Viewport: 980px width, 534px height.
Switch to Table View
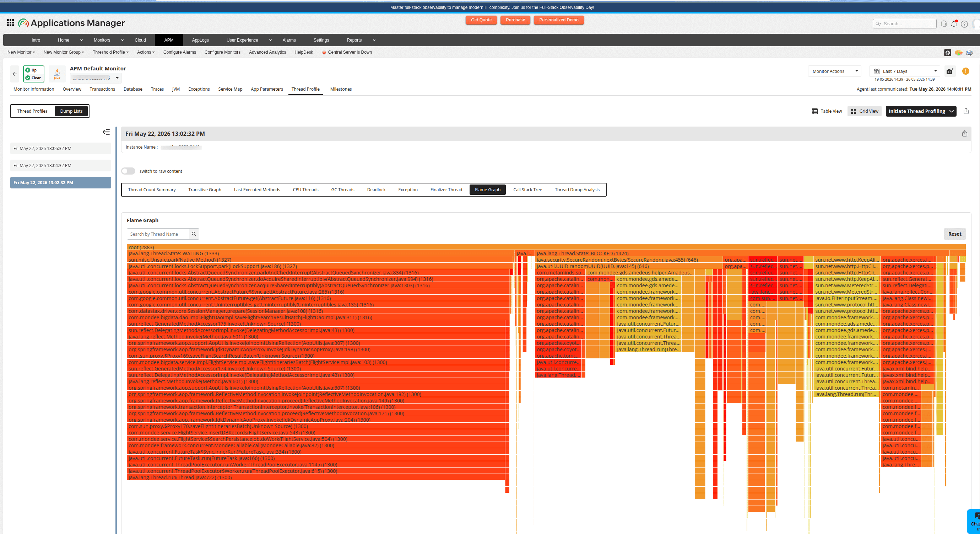point(827,111)
